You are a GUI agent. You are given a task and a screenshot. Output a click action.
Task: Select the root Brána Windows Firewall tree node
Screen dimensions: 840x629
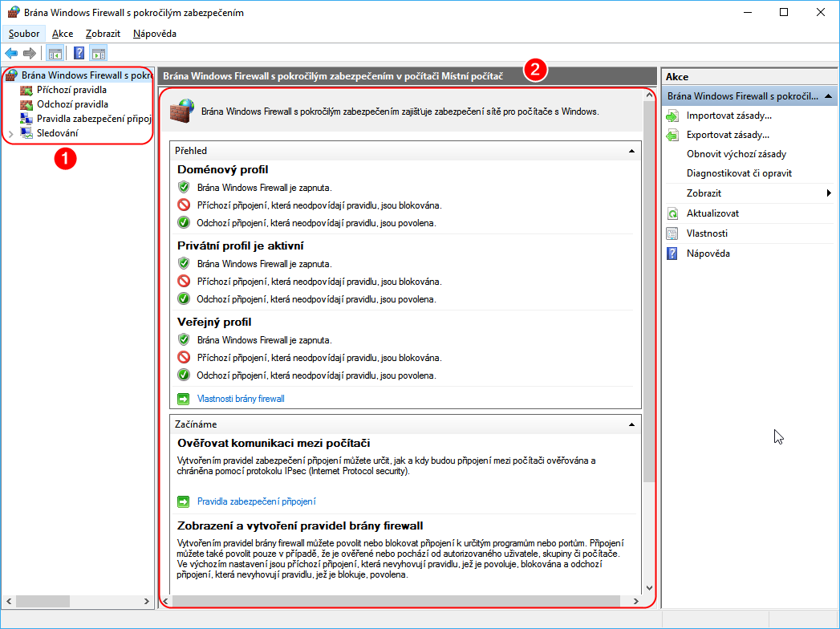(87, 75)
